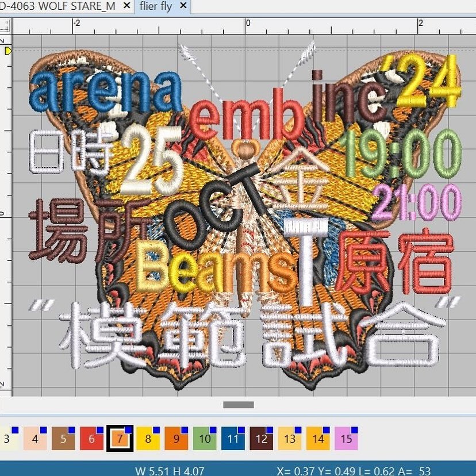Select green thread color 10

(x=205, y=439)
